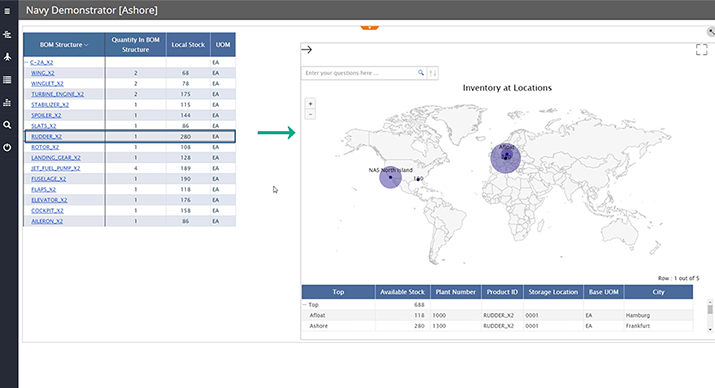Open the ROTOR_X2 link
Image resolution: width=715 pixels, height=388 pixels.
point(45,147)
